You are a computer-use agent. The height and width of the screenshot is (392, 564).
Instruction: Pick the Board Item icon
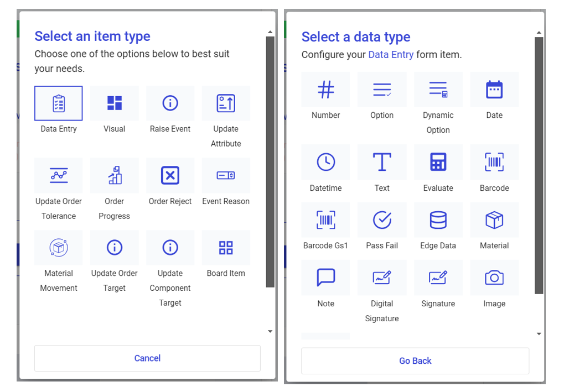(x=226, y=248)
